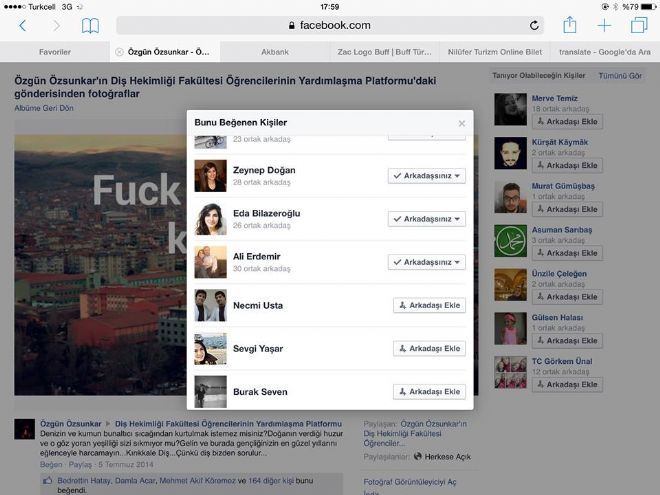Close the Özgün Özsunkar browser tab
Viewport: 660px width, 495px height.
pyautogui.click(x=119, y=52)
